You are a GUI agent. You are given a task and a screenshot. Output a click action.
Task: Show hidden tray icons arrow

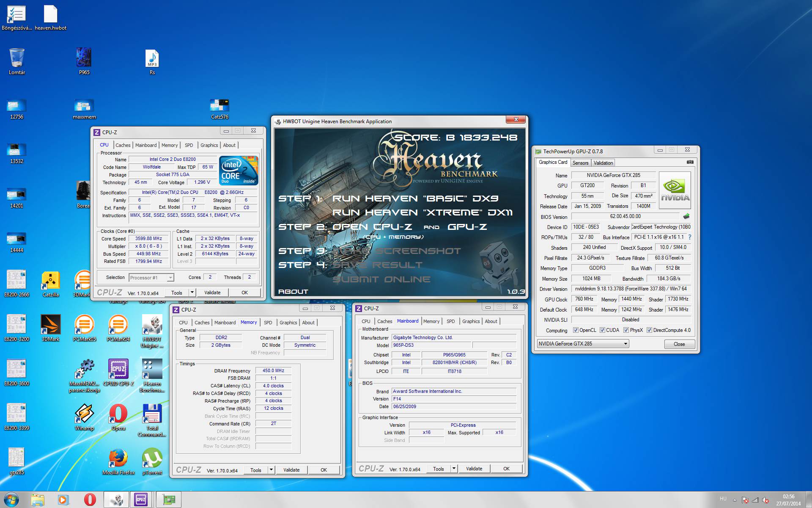click(x=735, y=500)
